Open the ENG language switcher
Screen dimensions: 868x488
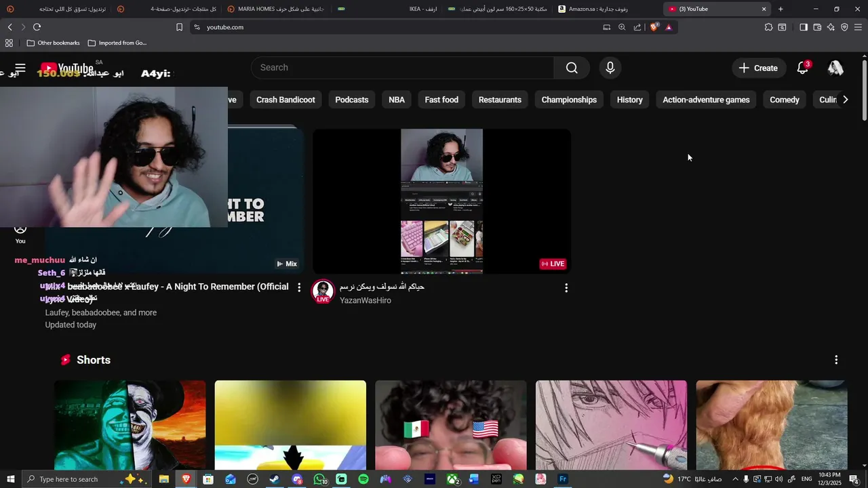[x=807, y=479]
